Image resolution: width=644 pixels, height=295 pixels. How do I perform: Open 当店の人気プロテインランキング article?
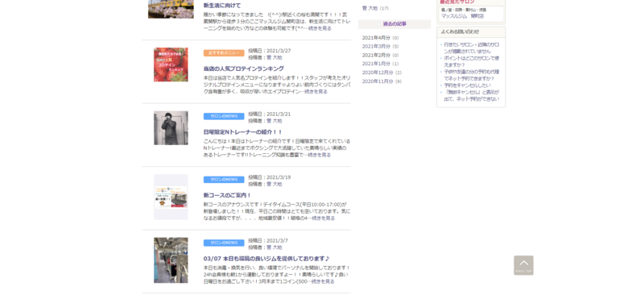tap(244, 69)
